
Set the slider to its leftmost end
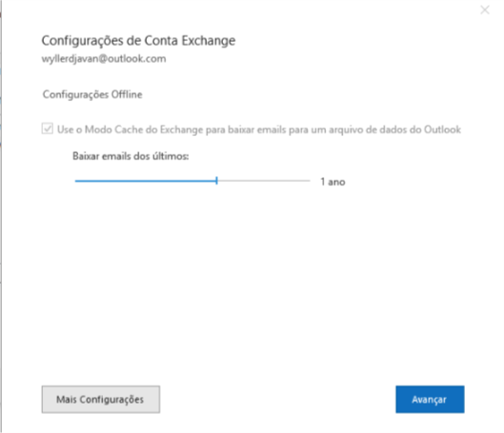[76, 181]
